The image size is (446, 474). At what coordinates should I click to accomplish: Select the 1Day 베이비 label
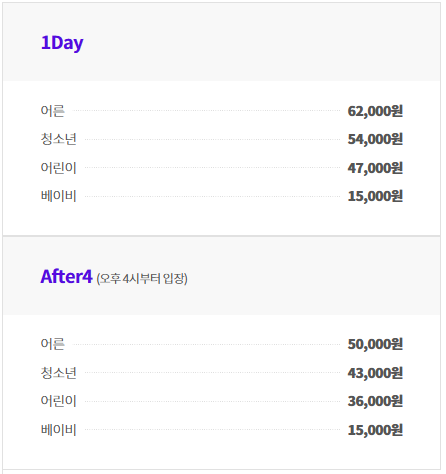[58, 196]
